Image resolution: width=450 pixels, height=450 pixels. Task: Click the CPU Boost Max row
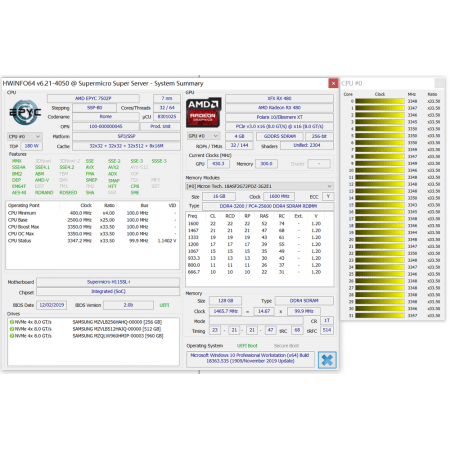[x=92, y=227]
